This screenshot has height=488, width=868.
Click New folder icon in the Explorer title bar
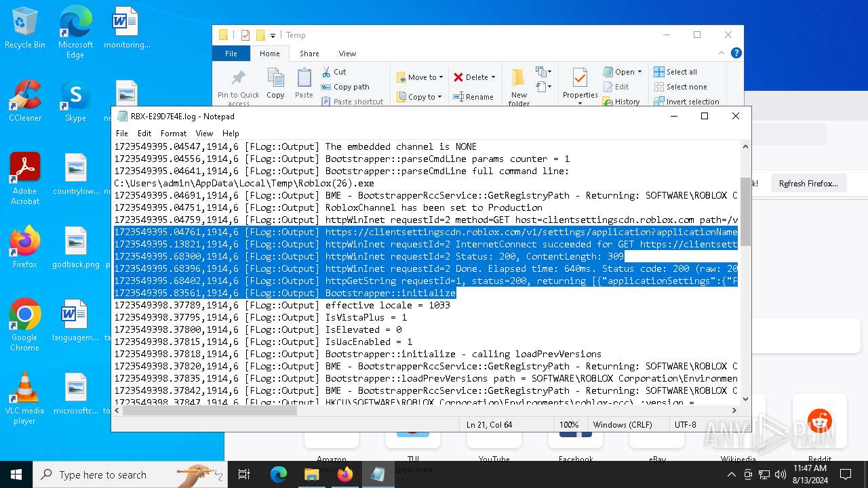click(x=260, y=35)
